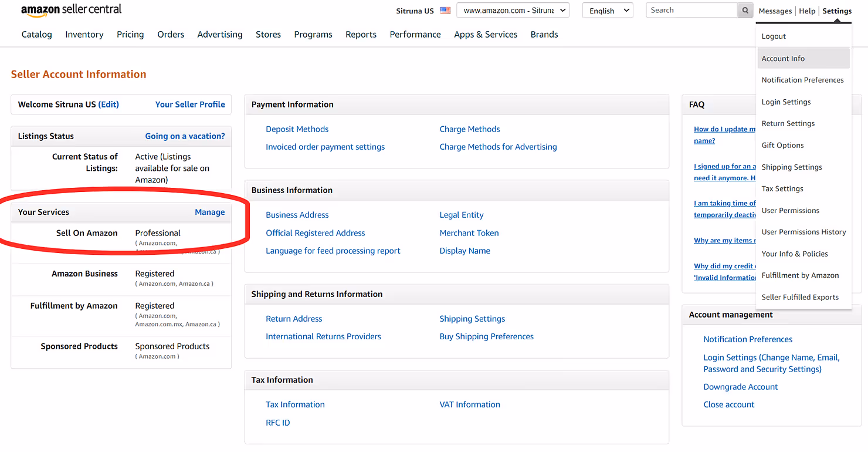Screen dimensions: 868x452
Task: Click the search magnifier icon
Action: pyautogui.click(x=745, y=10)
